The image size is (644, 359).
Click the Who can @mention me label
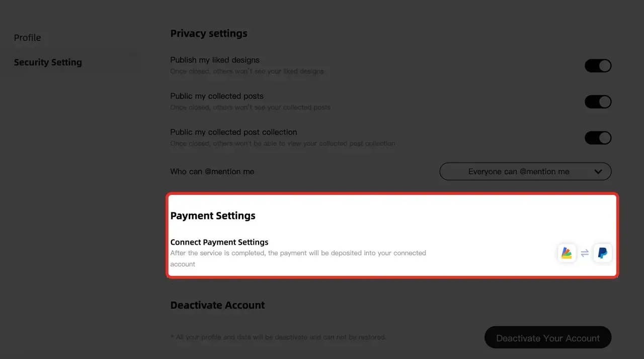pos(212,172)
